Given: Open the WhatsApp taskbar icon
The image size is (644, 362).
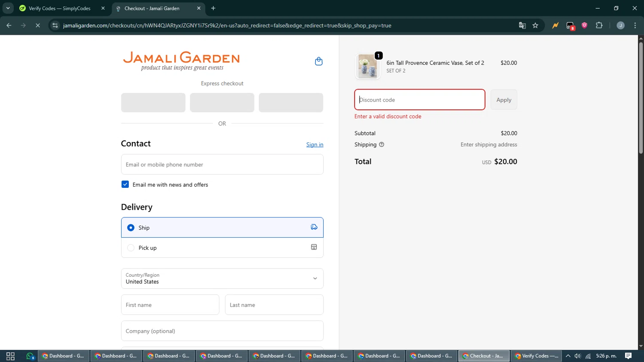Looking at the screenshot, I should click(30, 356).
